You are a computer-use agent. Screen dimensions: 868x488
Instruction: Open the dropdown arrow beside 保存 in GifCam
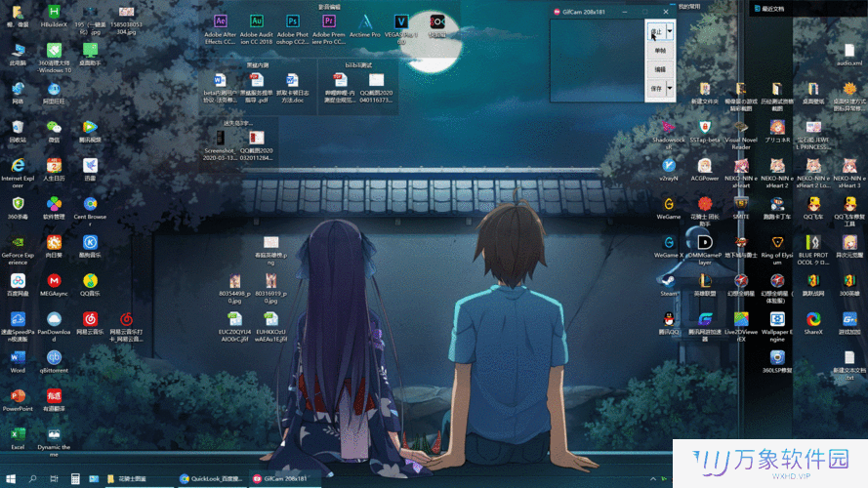tap(669, 88)
